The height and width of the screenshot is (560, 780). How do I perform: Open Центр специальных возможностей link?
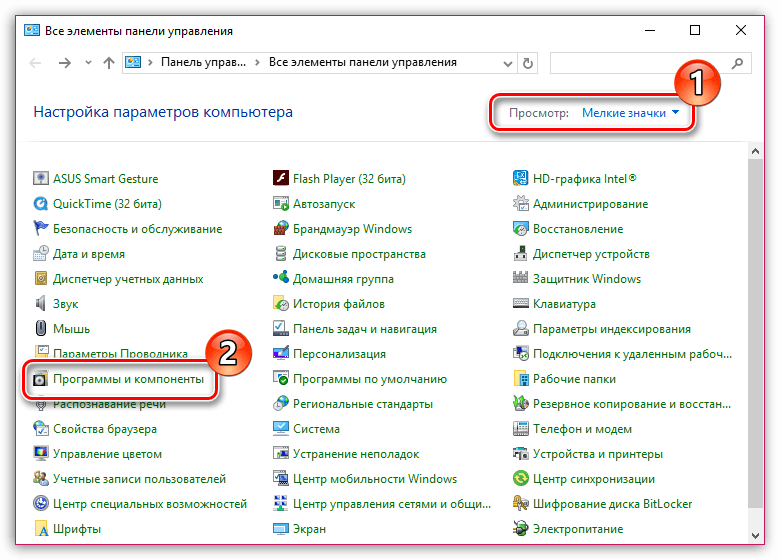tap(150, 504)
